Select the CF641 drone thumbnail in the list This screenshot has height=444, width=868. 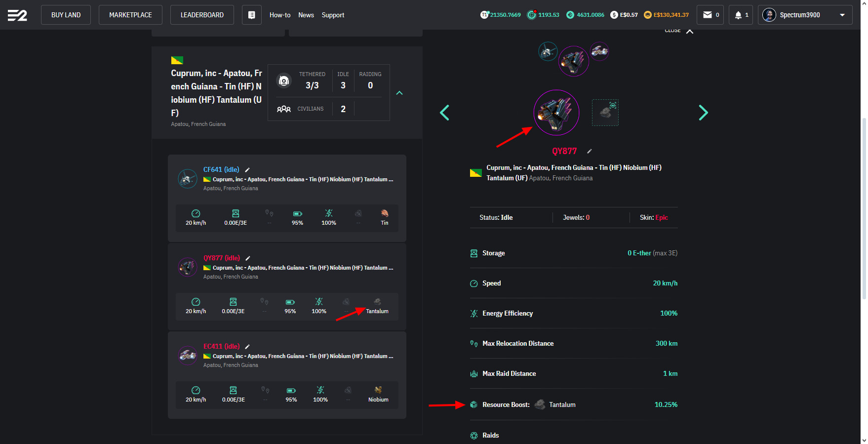(x=188, y=179)
